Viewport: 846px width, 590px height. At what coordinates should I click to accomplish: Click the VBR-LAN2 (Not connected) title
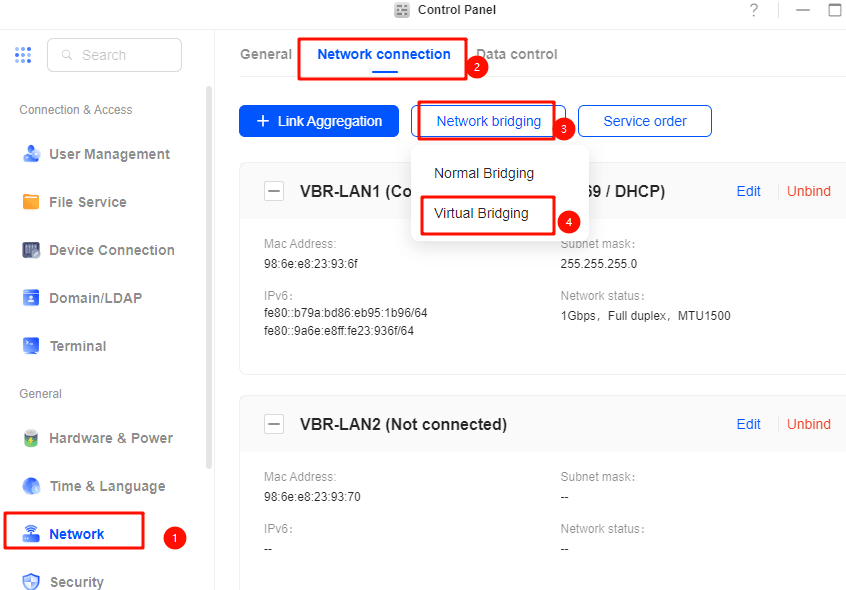403,424
